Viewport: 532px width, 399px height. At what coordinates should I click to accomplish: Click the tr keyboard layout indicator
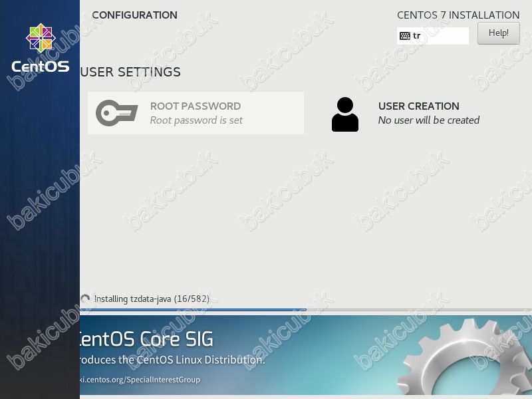point(433,36)
